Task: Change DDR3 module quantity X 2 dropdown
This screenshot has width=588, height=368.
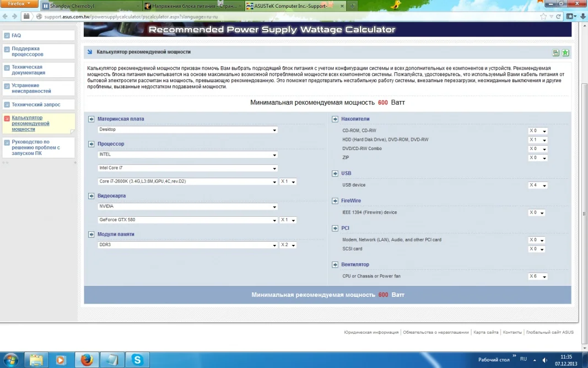Action: pyautogui.click(x=288, y=245)
